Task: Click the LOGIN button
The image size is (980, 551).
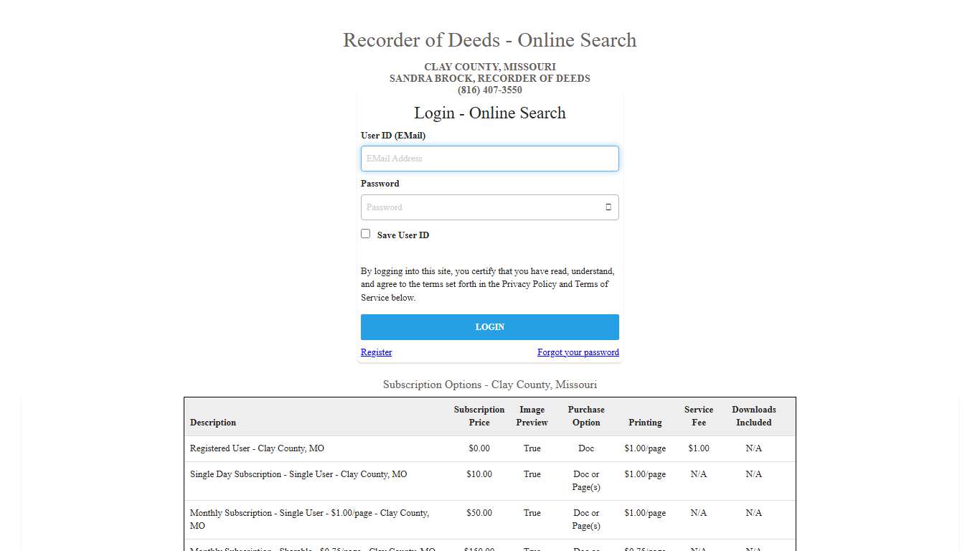Action: 490,327
